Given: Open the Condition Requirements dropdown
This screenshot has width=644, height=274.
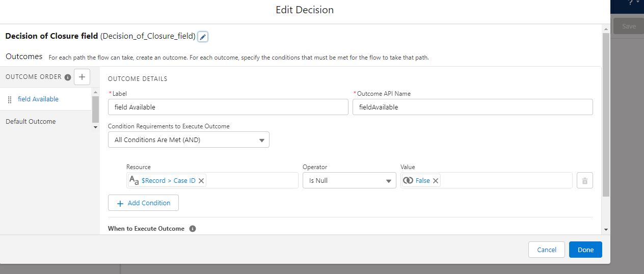Looking at the screenshot, I should pyautogui.click(x=189, y=140).
